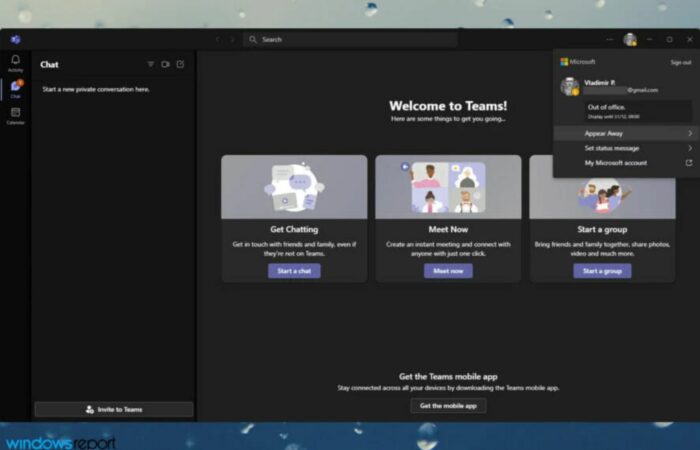
Task: Compose a new chat with the pencil icon
Action: pyautogui.click(x=180, y=64)
